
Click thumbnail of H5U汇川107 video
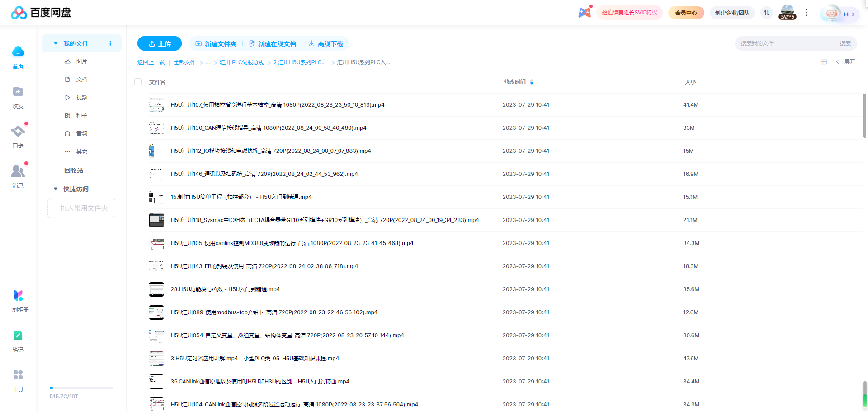tap(156, 105)
